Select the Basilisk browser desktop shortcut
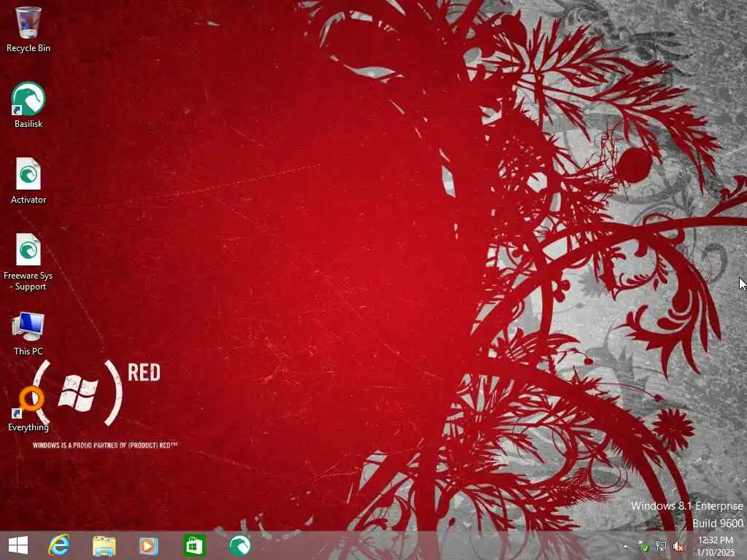The width and height of the screenshot is (747, 560). click(x=28, y=105)
